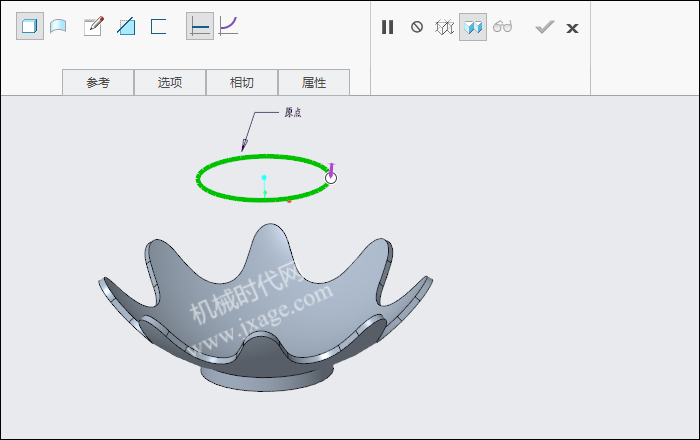This screenshot has height=440, width=700.
Task: Open the 选项 tab
Action: pyautogui.click(x=170, y=83)
